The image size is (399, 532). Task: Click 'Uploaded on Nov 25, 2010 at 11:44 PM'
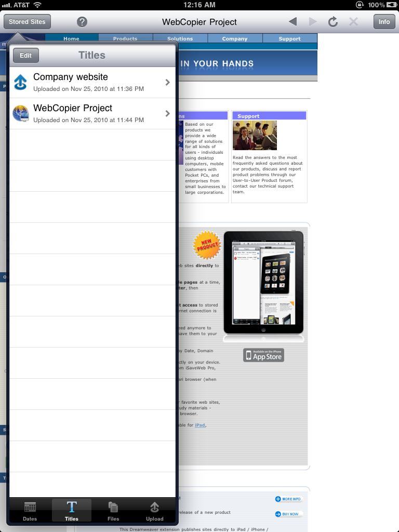coord(88,120)
